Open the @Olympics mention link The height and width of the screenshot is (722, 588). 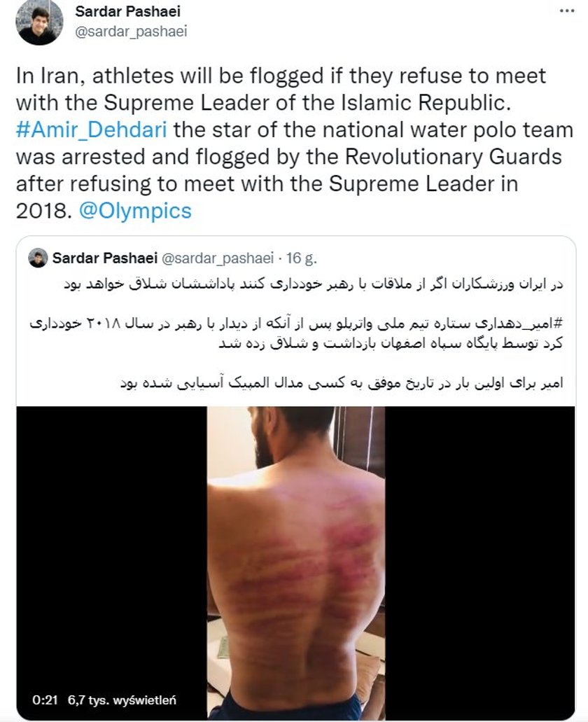click(x=135, y=210)
